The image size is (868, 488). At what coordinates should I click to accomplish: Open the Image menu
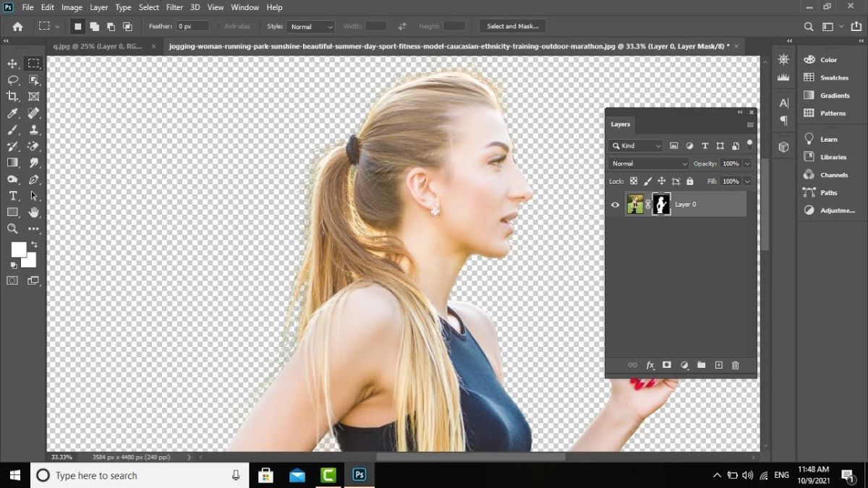tap(72, 7)
